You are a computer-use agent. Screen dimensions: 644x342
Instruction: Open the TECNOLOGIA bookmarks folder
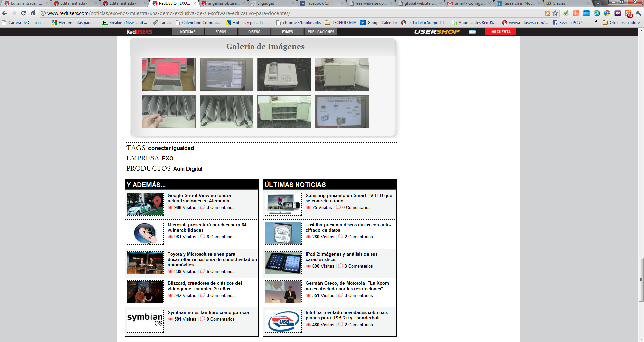[x=341, y=23]
